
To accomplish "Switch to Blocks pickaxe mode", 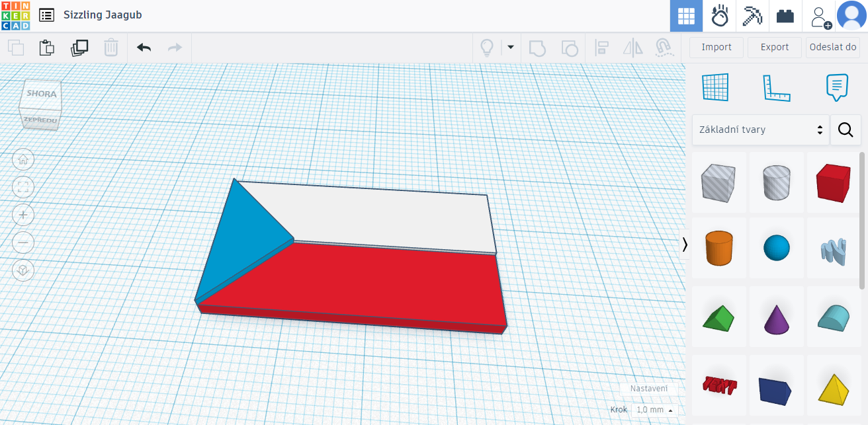I will (752, 16).
